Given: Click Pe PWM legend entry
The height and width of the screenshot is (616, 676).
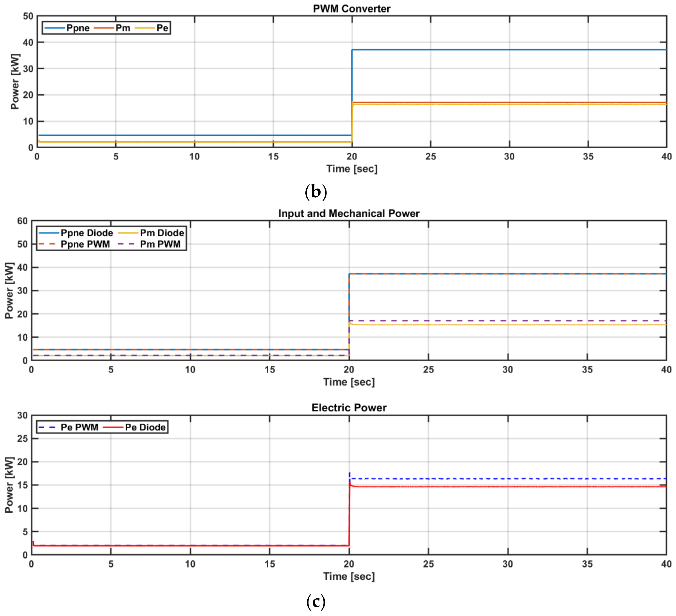Looking at the screenshot, I should pyautogui.click(x=79, y=427).
